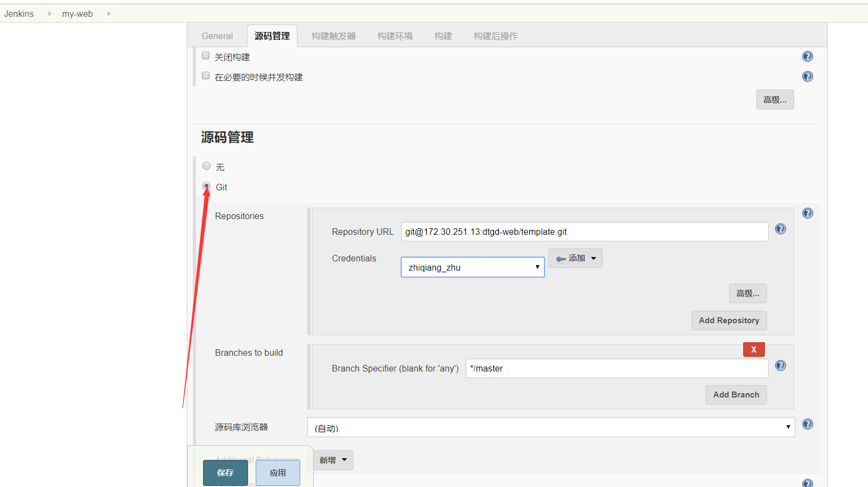Open help icon beside Branch Specifier field
Image resolution: width=868 pixels, height=487 pixels.
pos(781,366)
